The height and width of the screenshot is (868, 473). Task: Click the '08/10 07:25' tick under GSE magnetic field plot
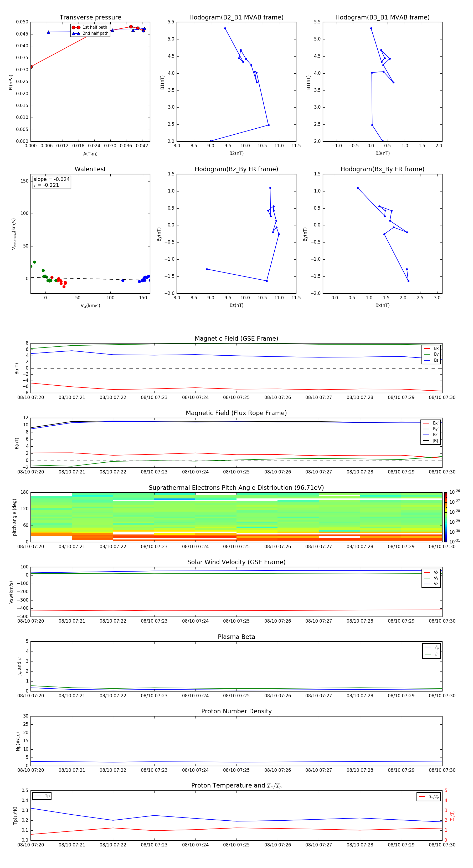pos(236,398)
